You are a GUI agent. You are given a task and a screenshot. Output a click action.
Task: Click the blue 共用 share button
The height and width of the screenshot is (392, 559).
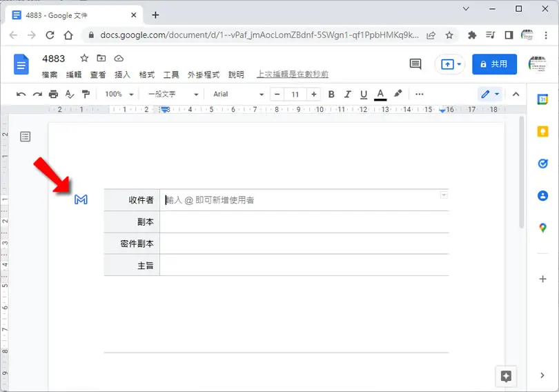pyautogui.click(x=494, y=64)
